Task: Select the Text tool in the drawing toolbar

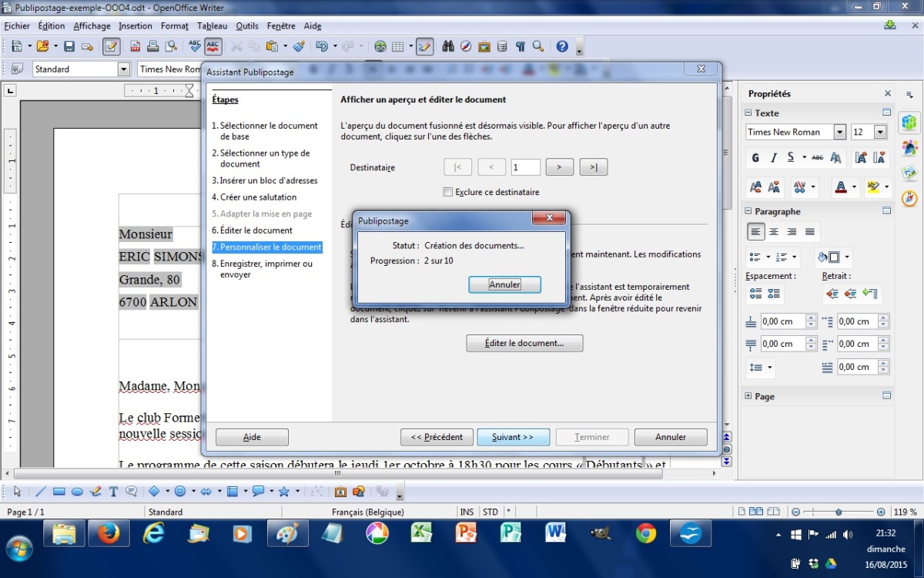Action: coord(113,491)
